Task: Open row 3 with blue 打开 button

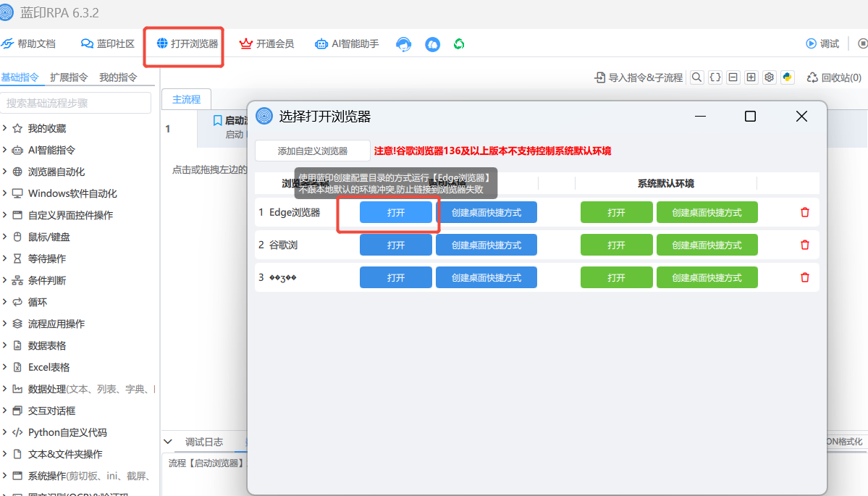Action: (x=396, y=277)
